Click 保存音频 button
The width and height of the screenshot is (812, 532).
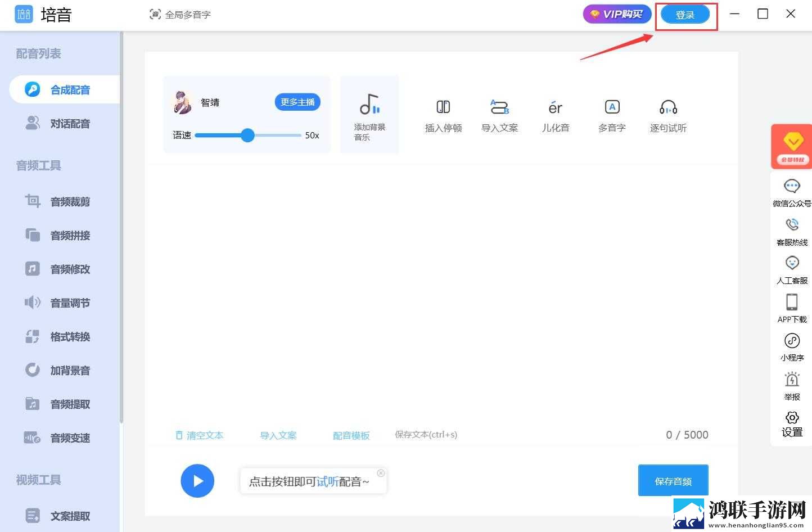click(673, 481)
